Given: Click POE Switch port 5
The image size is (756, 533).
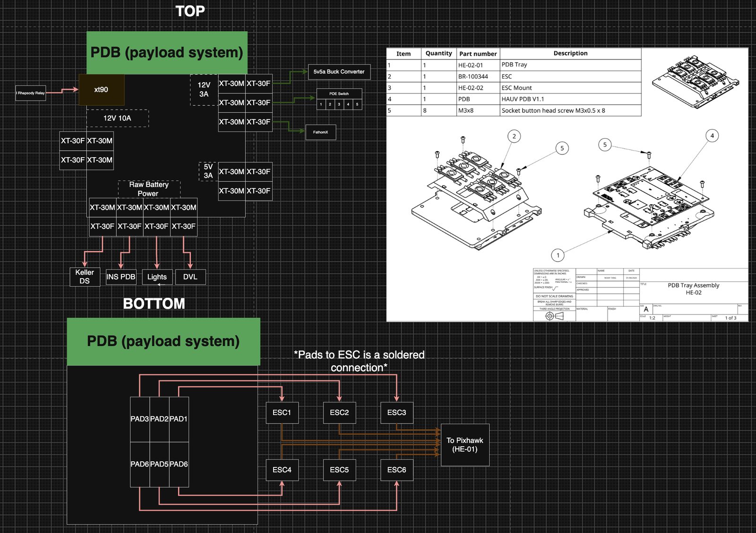Looking at the screenshot, I should [357, 104].
